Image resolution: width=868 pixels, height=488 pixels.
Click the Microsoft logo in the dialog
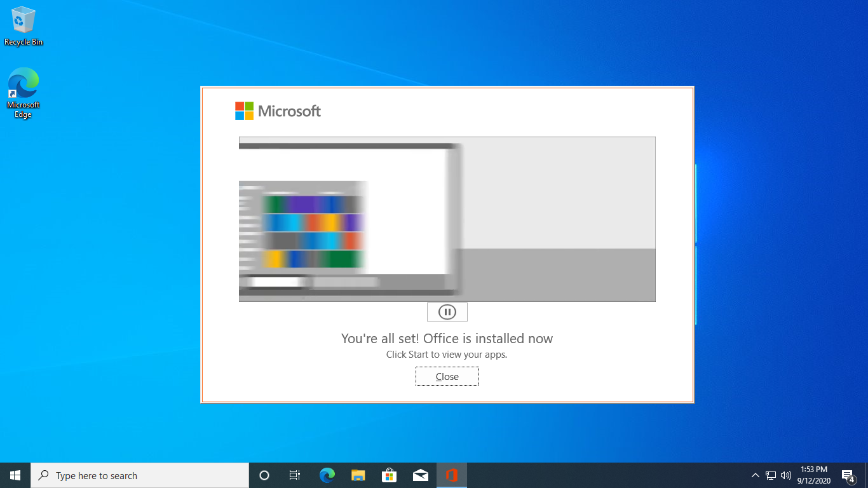(278, 111)
